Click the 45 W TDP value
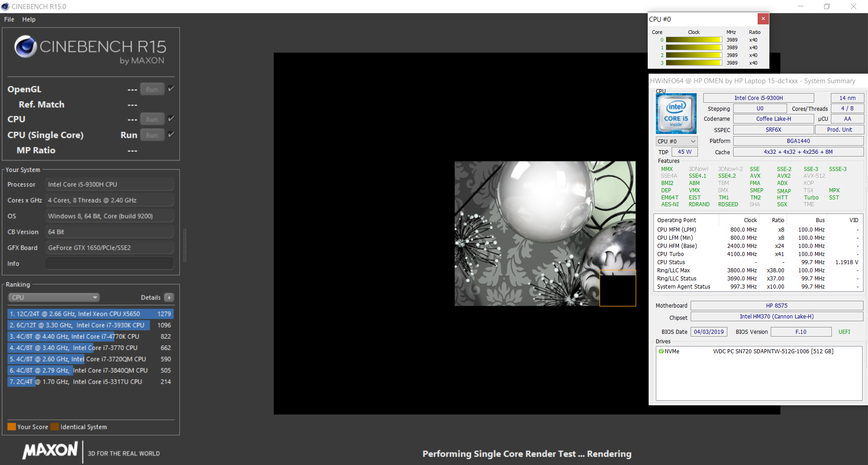This screenshot has width=868, height=465. [x=685, y=152]
